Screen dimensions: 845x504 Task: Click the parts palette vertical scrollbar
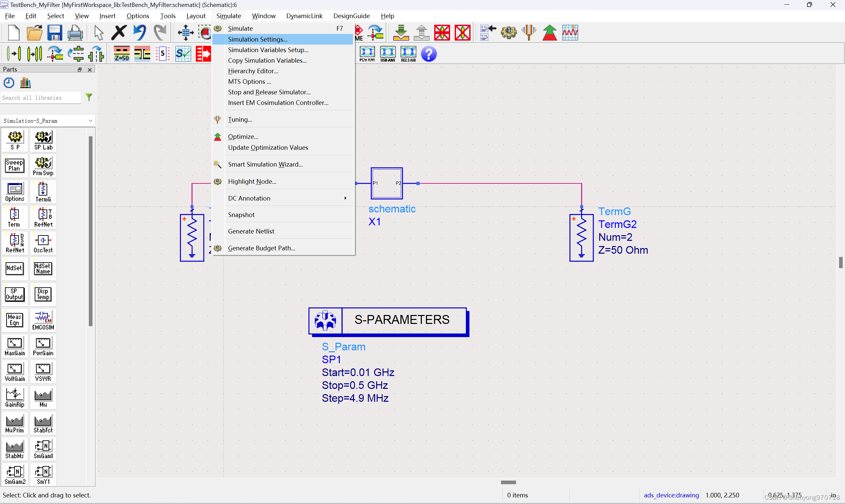click(x=90, y=231)
